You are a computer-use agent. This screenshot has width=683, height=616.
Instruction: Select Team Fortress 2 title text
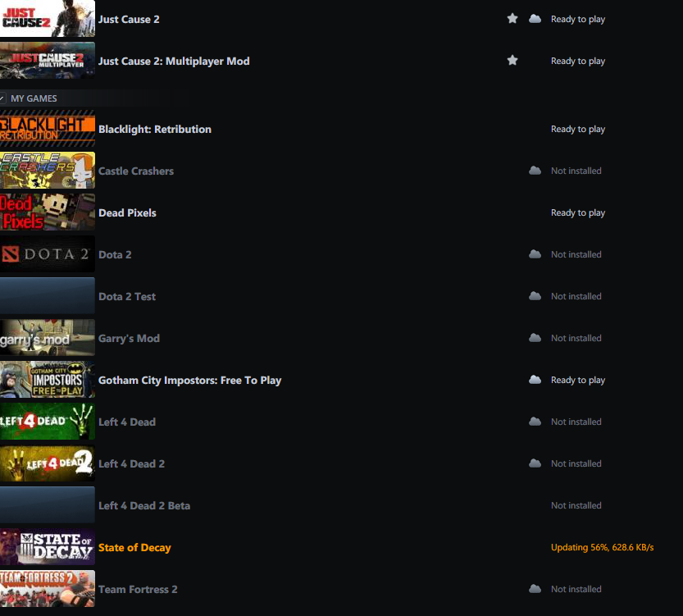pyautogui.click(x=138, y=589)
